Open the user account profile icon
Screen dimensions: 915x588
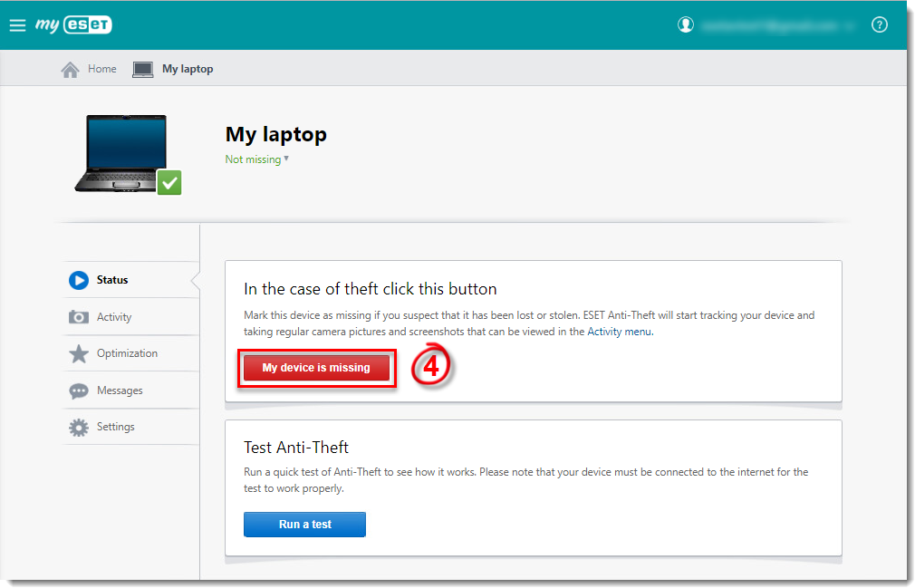click(686, 25)
